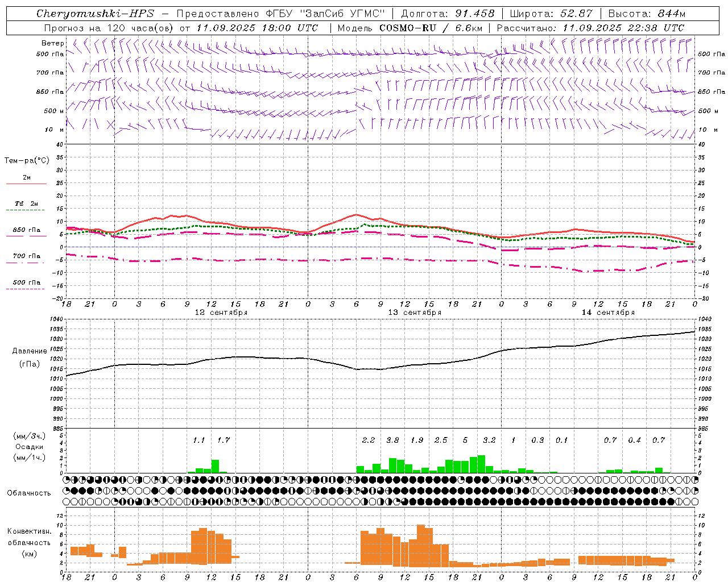Select the forecast start 11.09.2025 18:00 UTC
This screenshot has height=582, width=728.
coord(257,27)
